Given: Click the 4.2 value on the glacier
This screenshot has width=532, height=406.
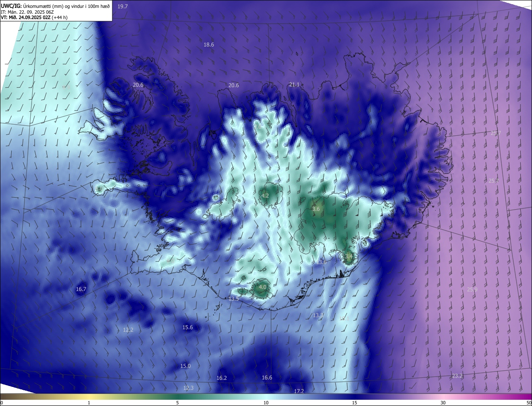Looking at the screenshot, I should 265,196.
